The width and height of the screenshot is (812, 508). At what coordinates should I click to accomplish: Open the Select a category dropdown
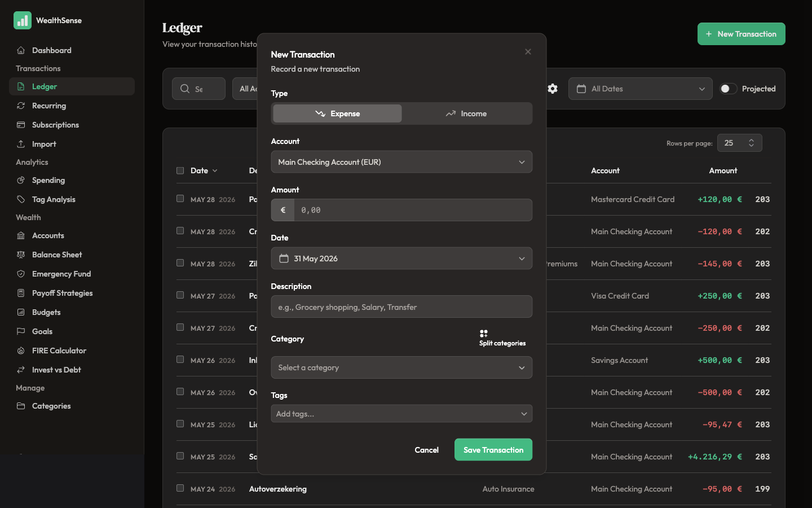tap(401, 367)
